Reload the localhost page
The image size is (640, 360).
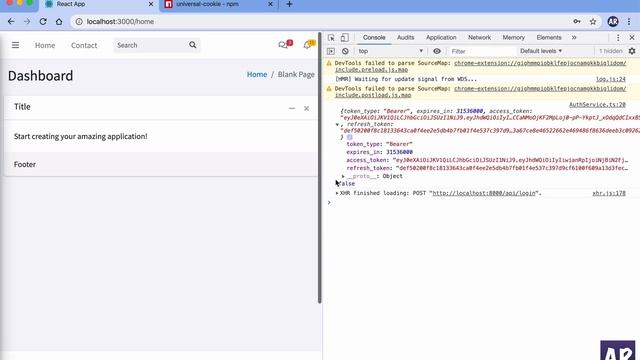tap(43, 22)
